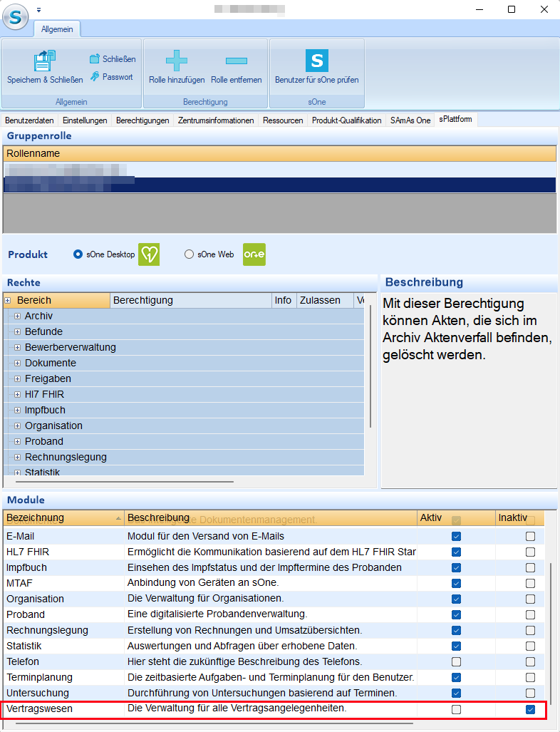
Task: Open the quick access toolbar arrow
Action: click(x=38, y=10)
